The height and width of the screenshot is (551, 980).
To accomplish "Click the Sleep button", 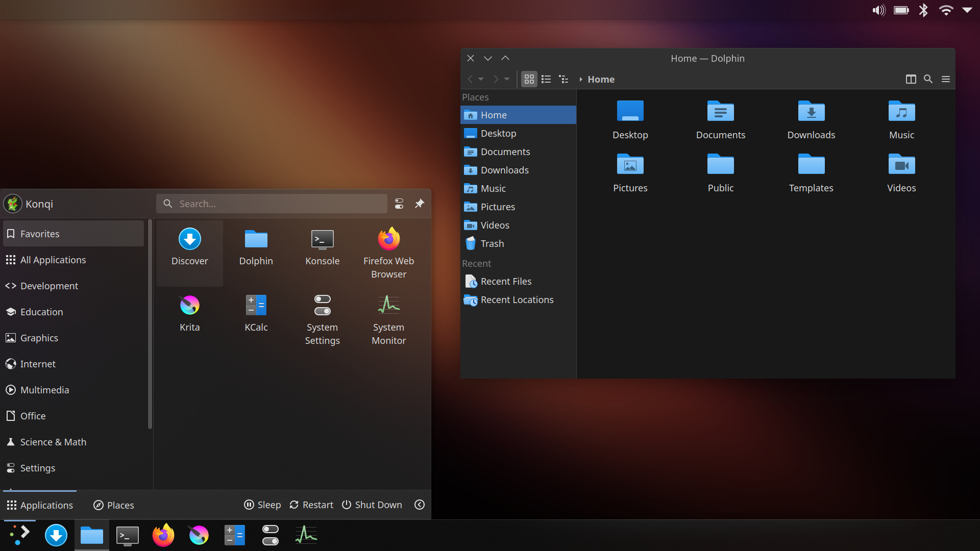I will pyautogui.click(x=262, y=505).
